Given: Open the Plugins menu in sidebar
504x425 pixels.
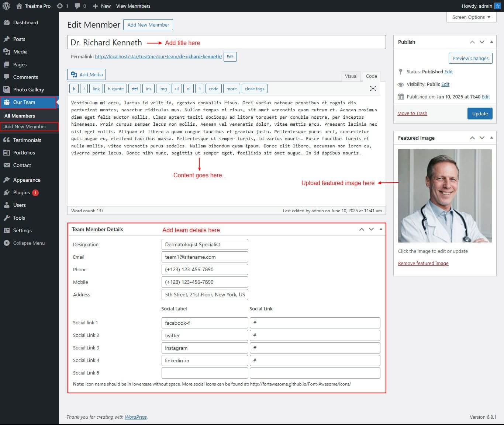Looking at the screenshot, I should click(x=21, y=192).
